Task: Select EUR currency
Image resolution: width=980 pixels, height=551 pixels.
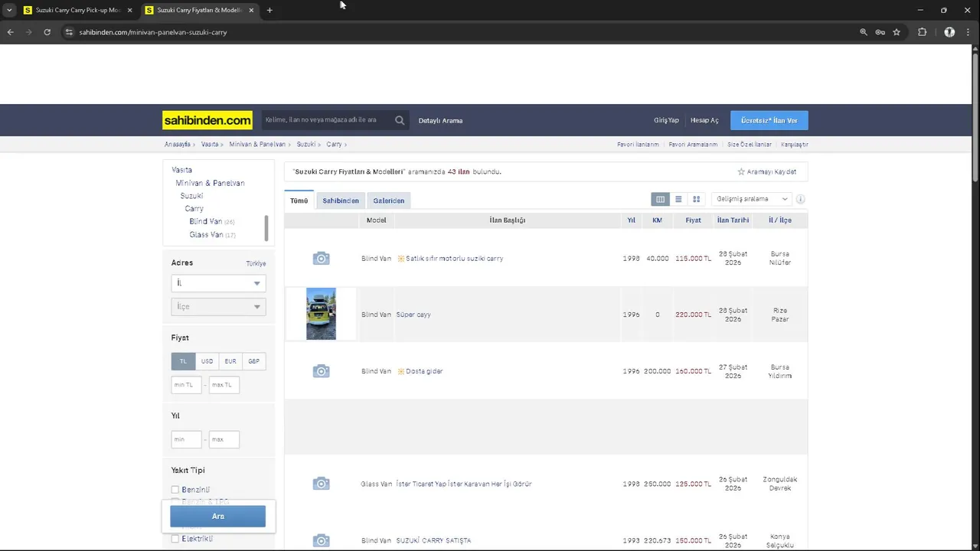Action: coord(230,361)
